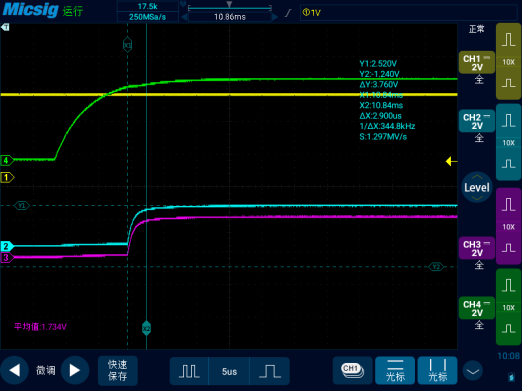Open the 250MSa/s sample rate display

tap(147, 17)
